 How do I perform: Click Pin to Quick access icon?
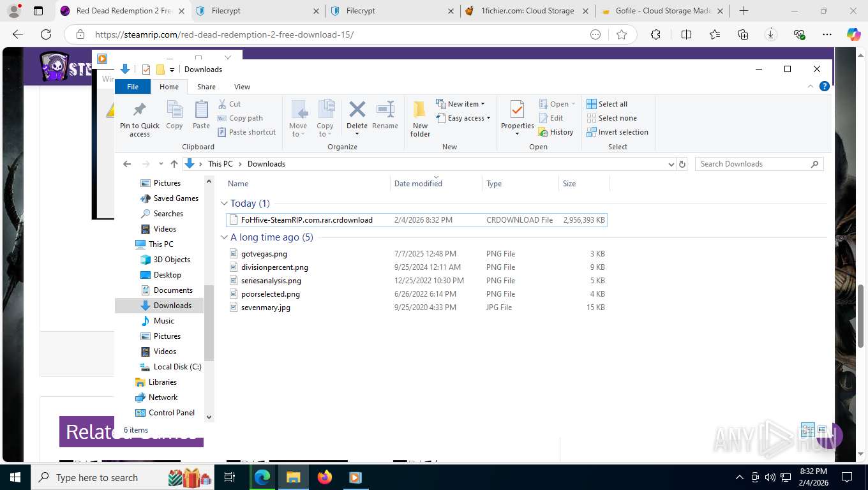[x=139, y=110]
